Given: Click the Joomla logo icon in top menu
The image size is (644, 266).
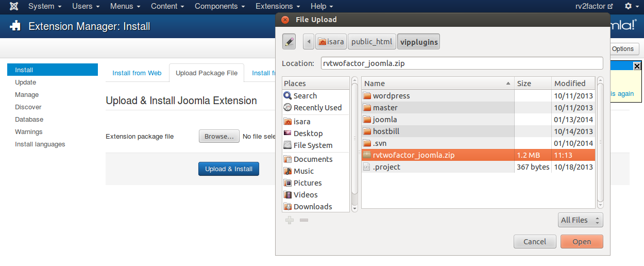Looking at the screenshot, I should [x=14, y=6].
